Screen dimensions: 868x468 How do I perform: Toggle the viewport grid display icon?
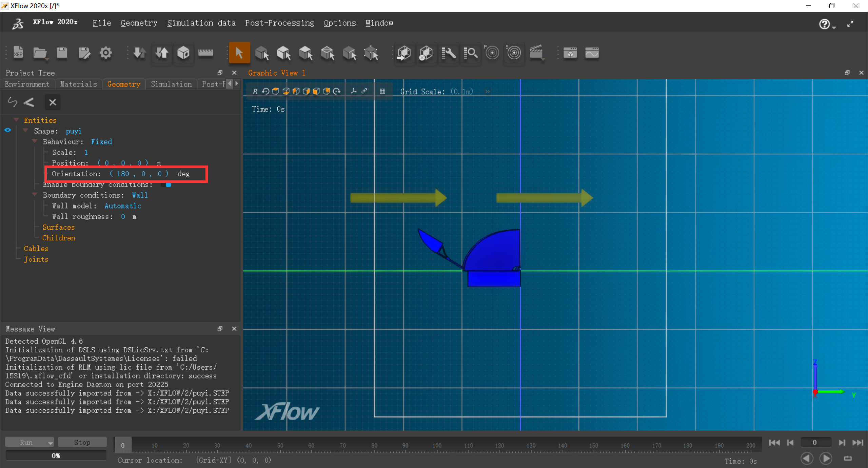point(383,91)
